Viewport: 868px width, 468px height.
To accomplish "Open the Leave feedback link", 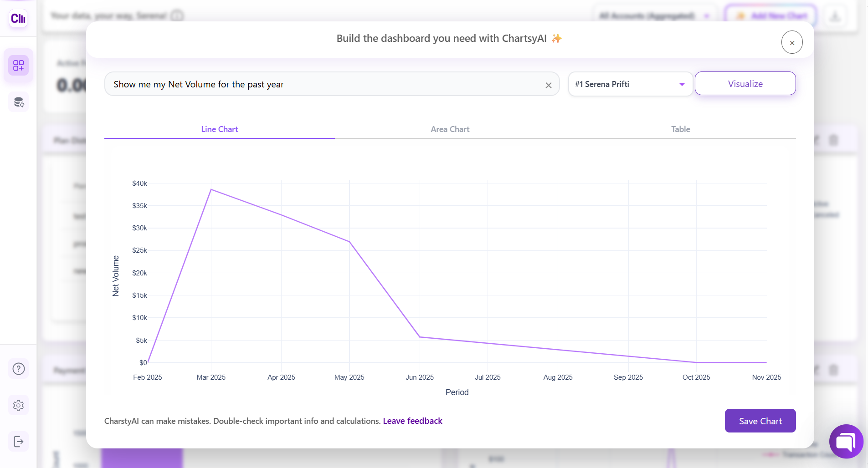I will point(412,421).
